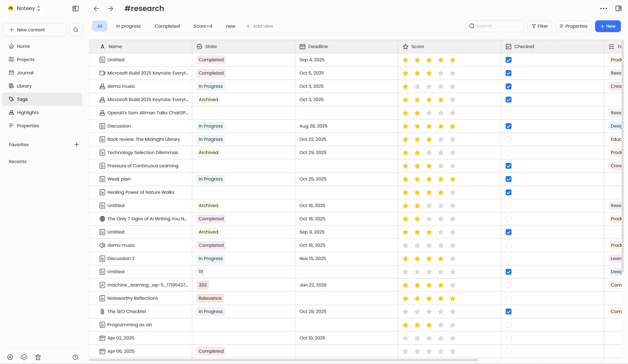Click the blue New button
This screenshot has height=364, width=628.
pyautogui.click(x=608, y=26)
